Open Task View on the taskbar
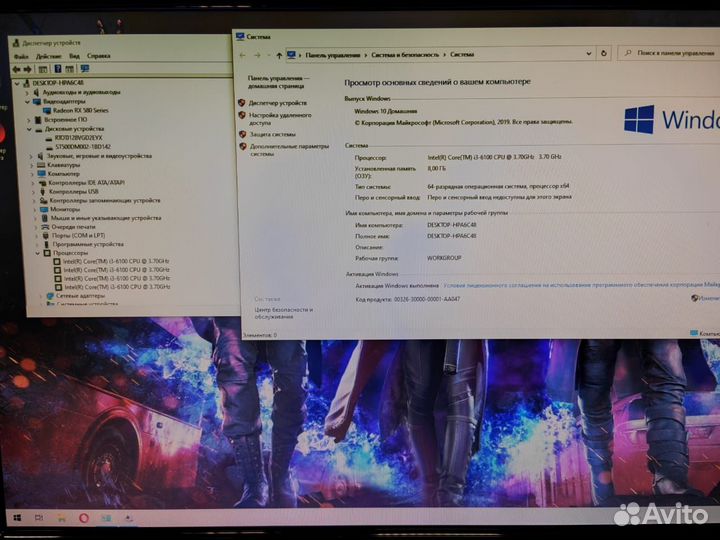Image resolution: width=720 pixels, height=540 pixels. click(x=39, y=518)
